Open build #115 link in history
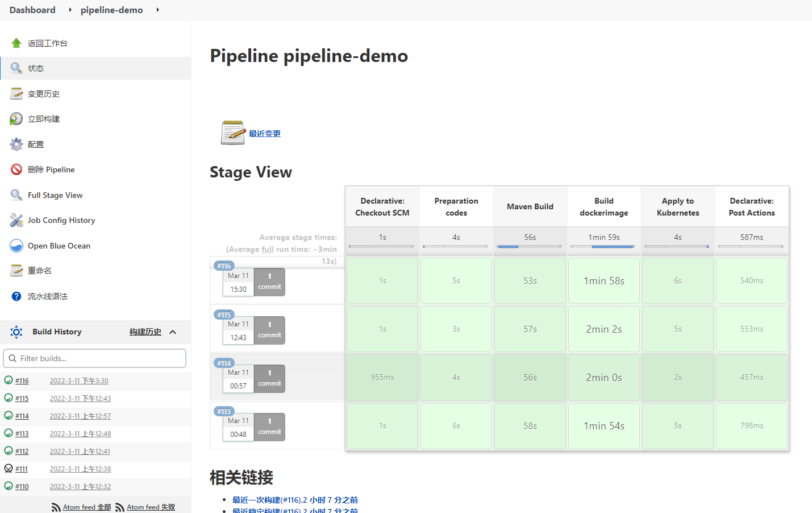812x513 pixels. click(x=22, y=399)
